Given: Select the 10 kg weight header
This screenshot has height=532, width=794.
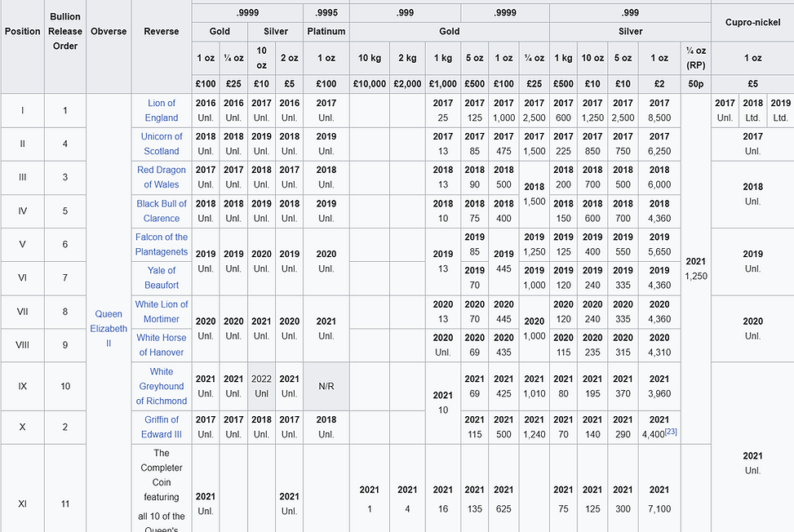Looking at the screenshot, I should point(369,58).
